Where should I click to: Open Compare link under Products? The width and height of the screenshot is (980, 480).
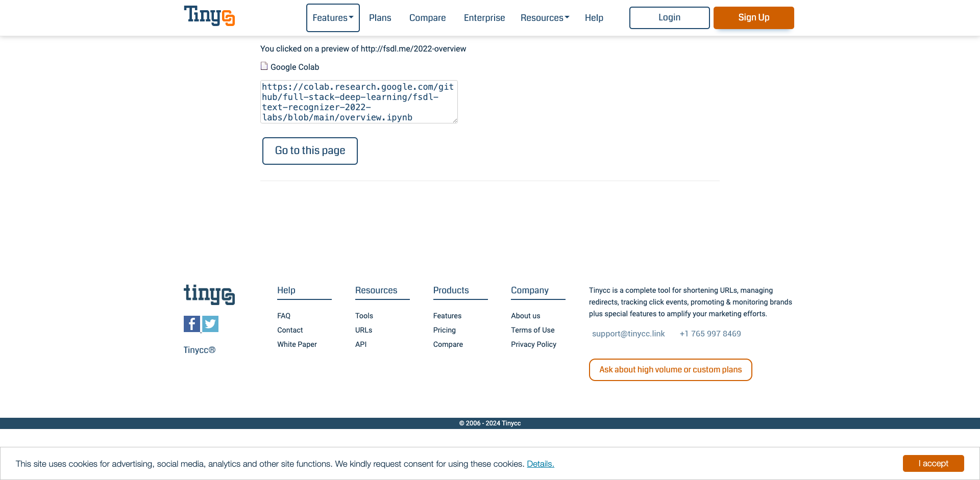coord(448,344)
